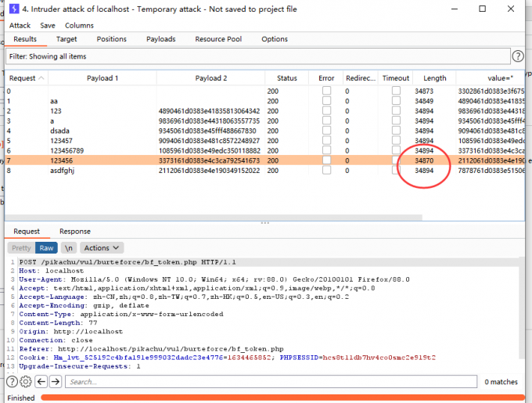Viewport: 532px width, 403px height.
Task: Switch to Raw view
Action: coord(46,248)
